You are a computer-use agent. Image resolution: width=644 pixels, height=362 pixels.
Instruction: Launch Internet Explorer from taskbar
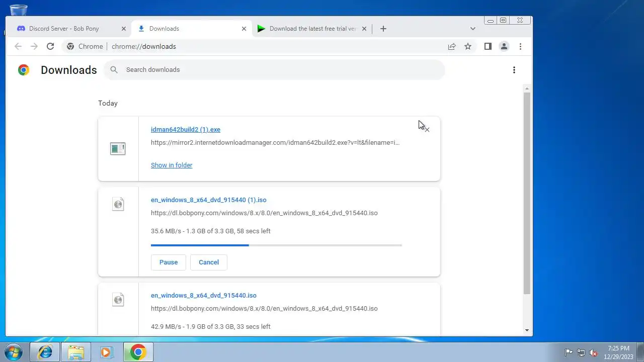pyautogui.click(x=45, y=352)
